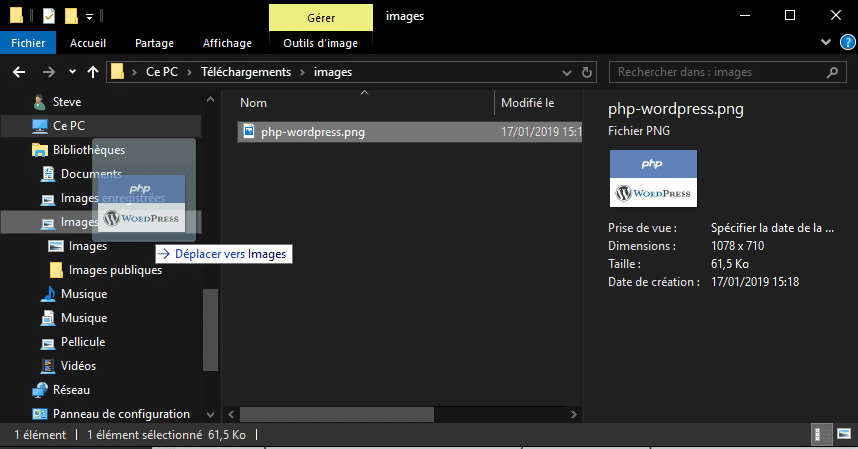Refresh the images folder view
The width and height of the screenshot is (858, 449).
click(x=589, y=72)
